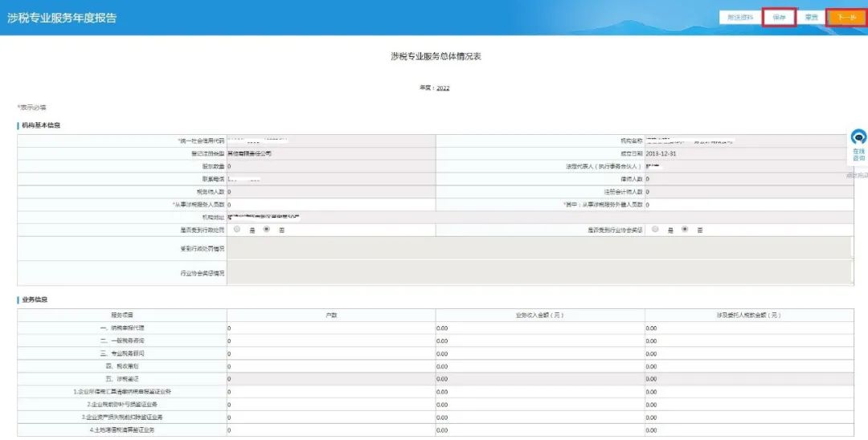This screenshot has height=440, width=868.
Task: Click the 税务师人数 field
Action: coord(331,192)
